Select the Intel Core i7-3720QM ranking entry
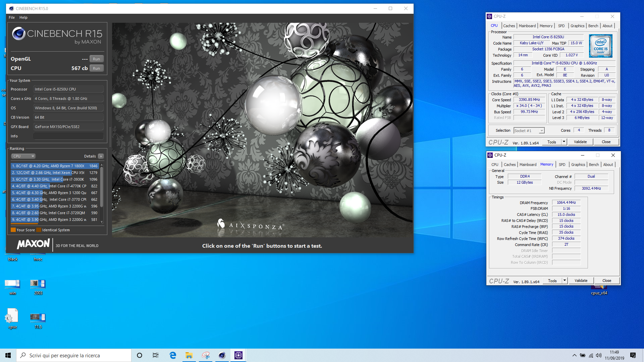The image size is (644, 362). click(x=54, y=213)
